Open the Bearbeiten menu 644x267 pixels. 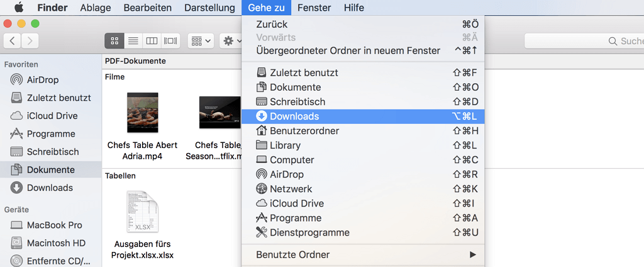pyautogui.click(x=147, y=8)
